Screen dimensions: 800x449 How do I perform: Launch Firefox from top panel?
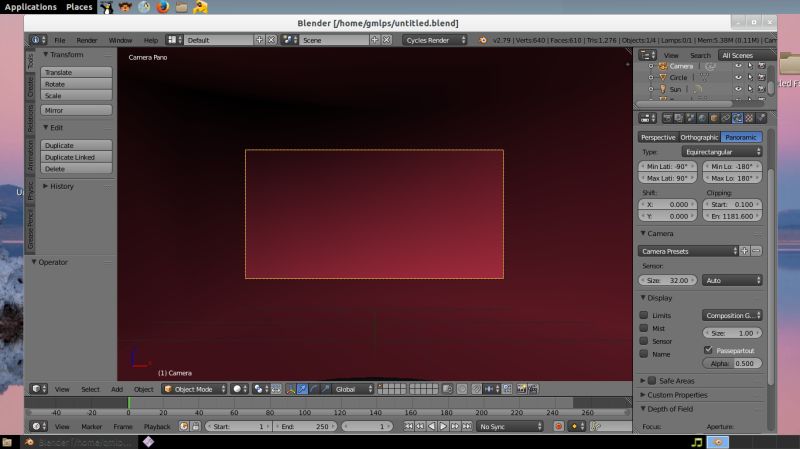click(x=163, y=7)
